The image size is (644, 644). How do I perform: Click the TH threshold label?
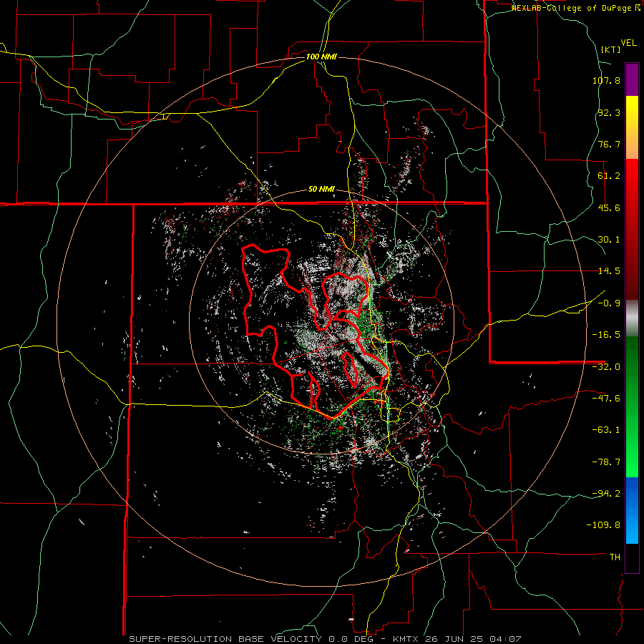615,557
